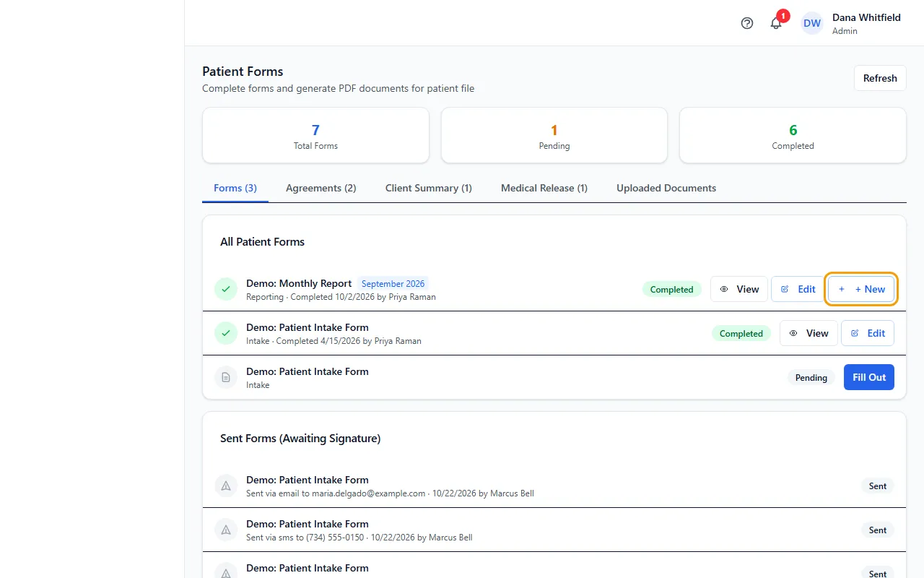View the completed Patient Intake Form

pyautogui.click(x=808, y=333)
